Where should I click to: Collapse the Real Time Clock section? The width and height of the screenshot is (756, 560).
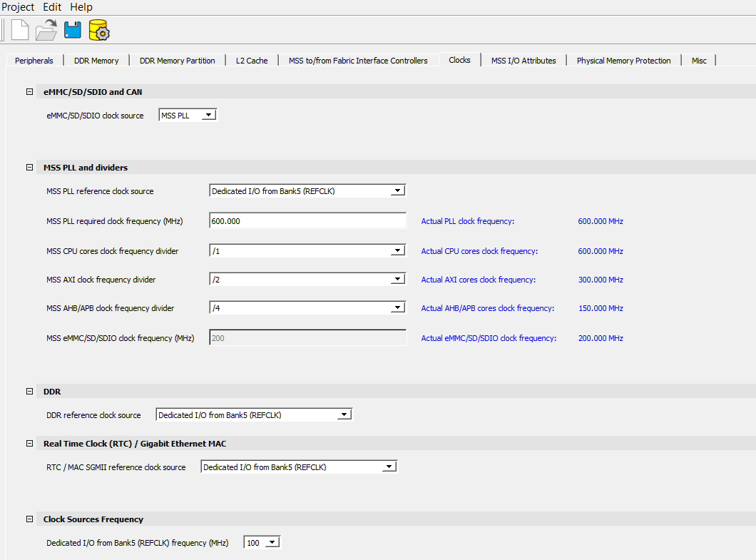pos(29,444)
